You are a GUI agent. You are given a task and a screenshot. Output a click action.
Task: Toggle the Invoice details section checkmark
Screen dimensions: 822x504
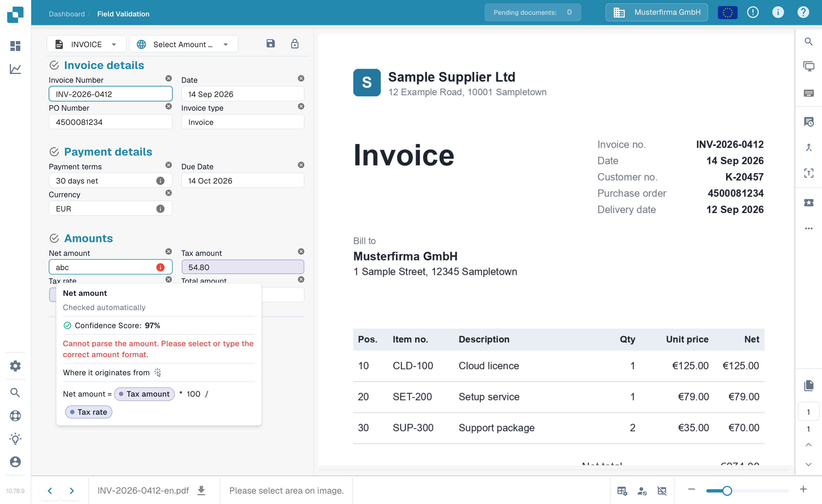coord(54,65)
